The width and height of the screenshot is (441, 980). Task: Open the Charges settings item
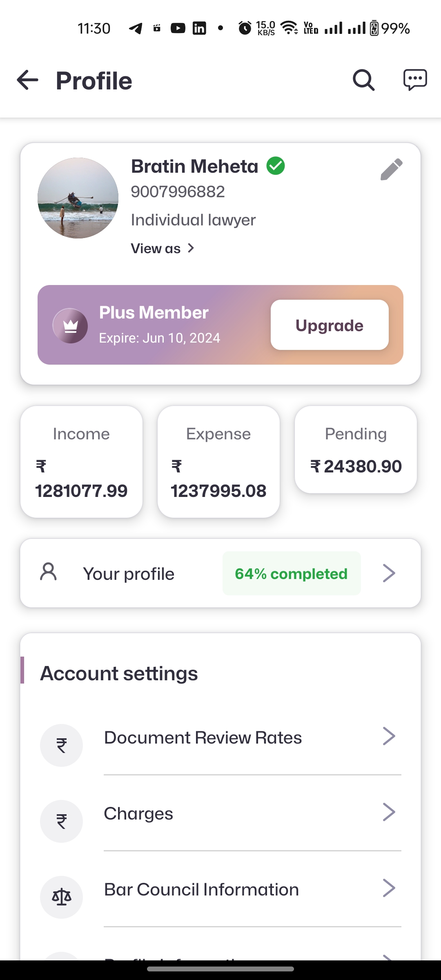pos(138,813)
